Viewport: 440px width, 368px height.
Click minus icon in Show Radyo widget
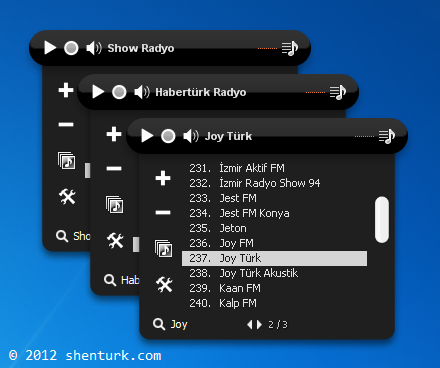(66, 125)
